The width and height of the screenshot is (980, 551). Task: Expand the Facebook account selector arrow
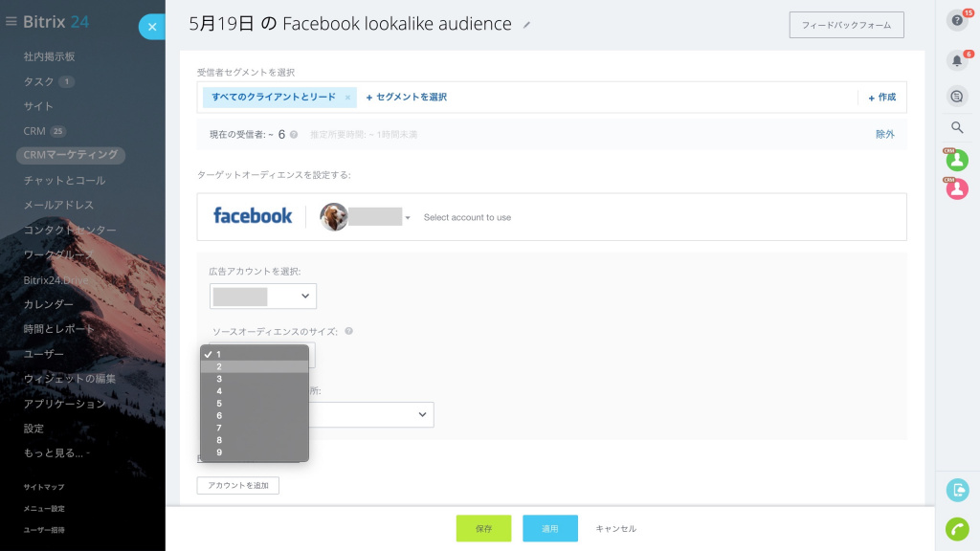tap(408, 218)
